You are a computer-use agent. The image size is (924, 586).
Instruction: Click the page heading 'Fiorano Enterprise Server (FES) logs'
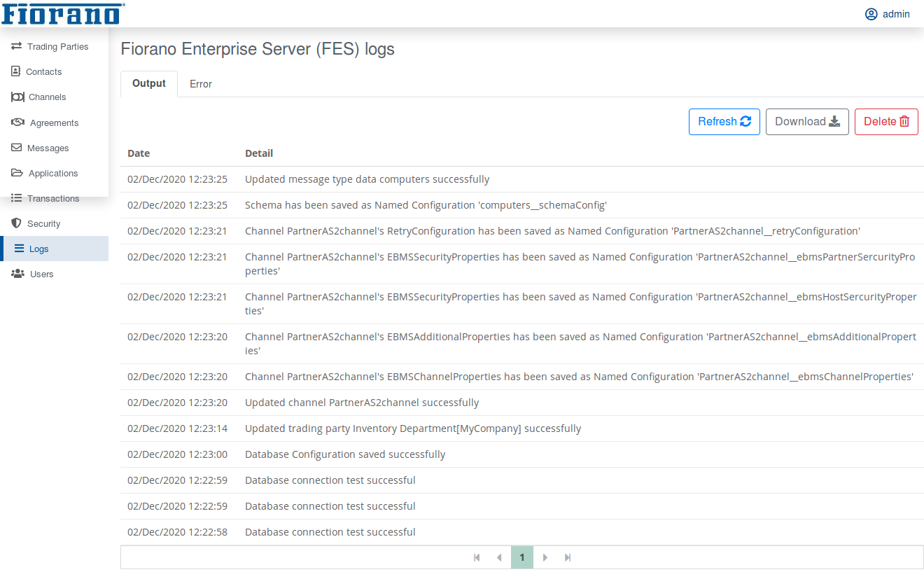tap(258, 49)
